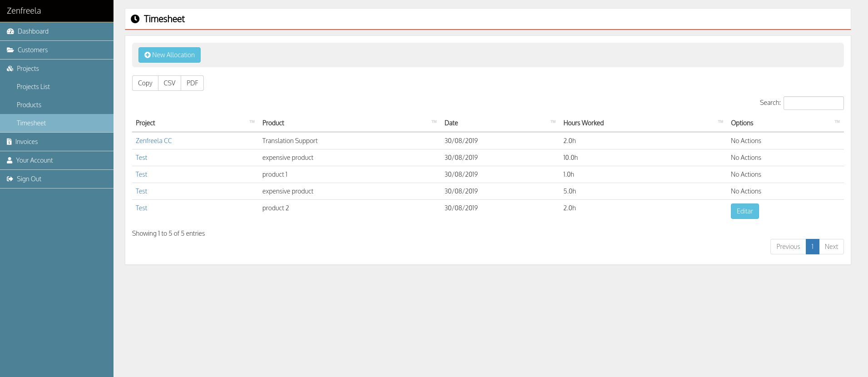Sort by Hours Worked column arrow
Image resolution: width=868 pixels, height=377 pixels.
click(x=720, y=122)
